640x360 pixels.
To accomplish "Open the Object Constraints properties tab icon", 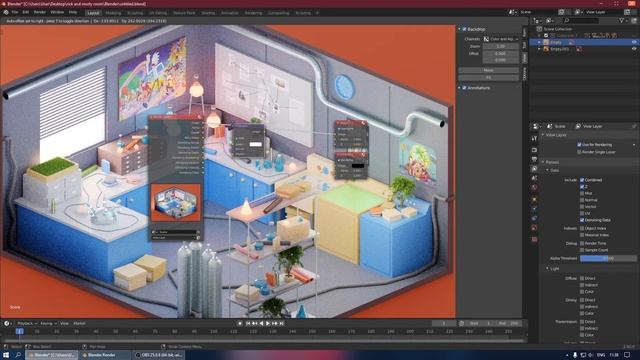I will [534, 218].
